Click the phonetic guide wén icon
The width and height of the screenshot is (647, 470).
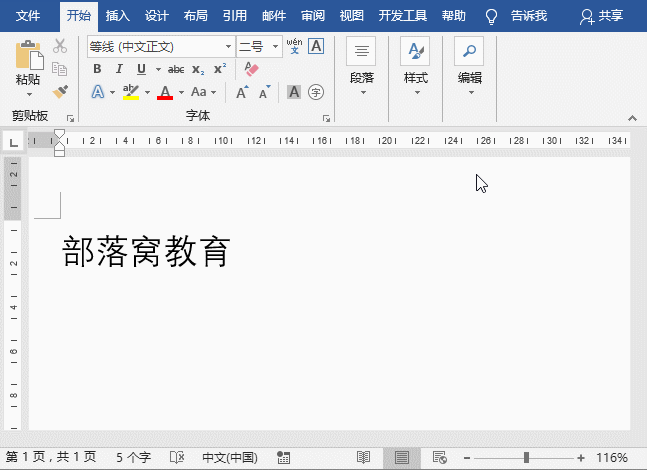point(294,46)
